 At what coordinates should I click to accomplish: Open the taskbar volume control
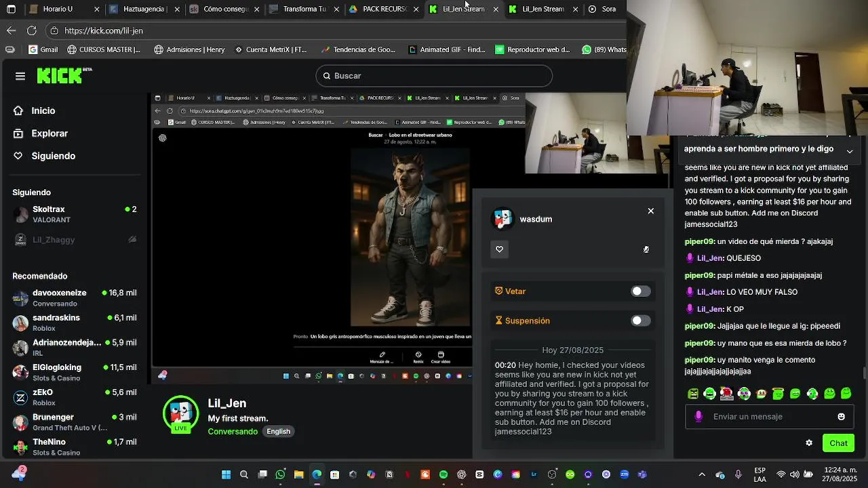(x=794, y=474)
